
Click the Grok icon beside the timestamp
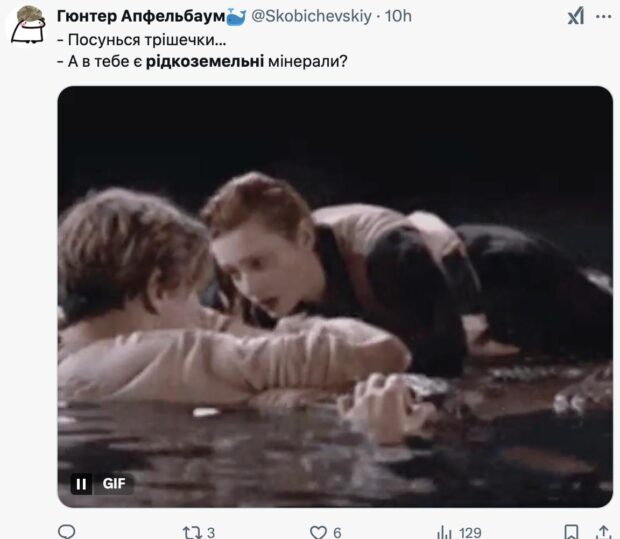(576, 17)
